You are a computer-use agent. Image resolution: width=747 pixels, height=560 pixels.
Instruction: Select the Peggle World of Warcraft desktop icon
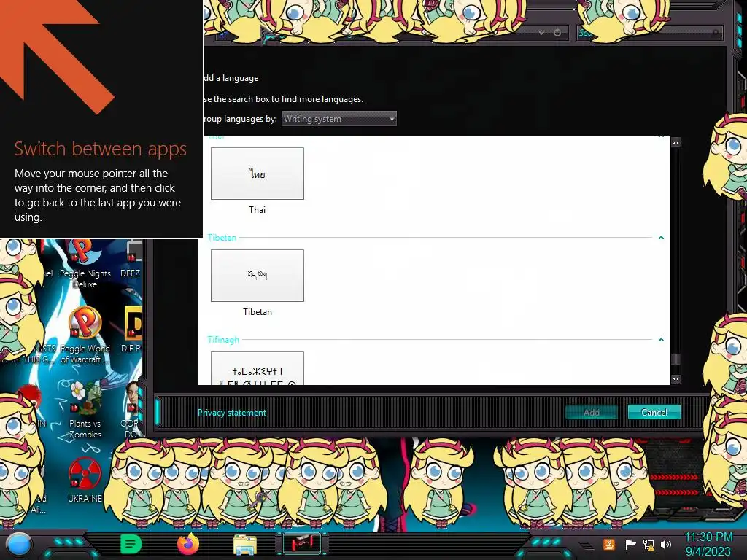(x=85, y=335)
